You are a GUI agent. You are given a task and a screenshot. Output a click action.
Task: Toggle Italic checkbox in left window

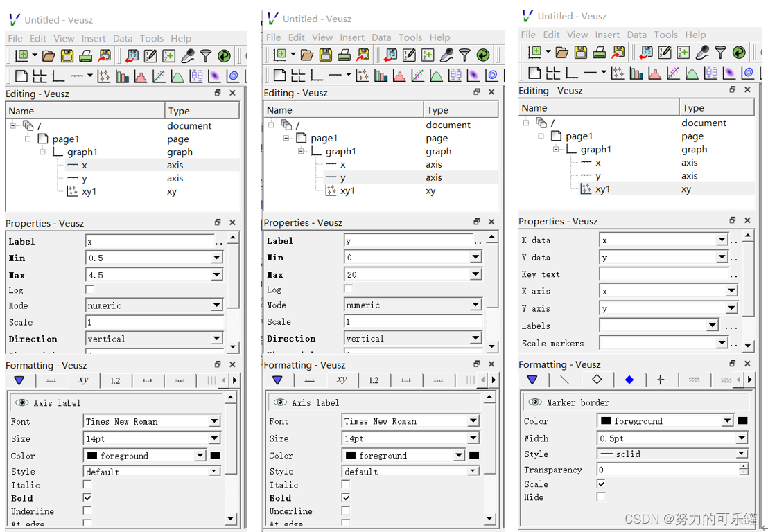(x=87, y=484)
